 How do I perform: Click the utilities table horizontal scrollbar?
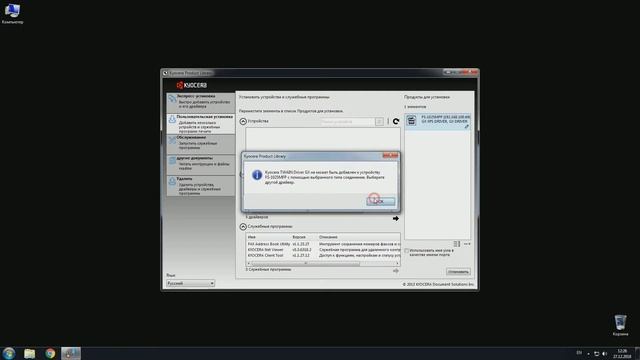pos(306,263)
